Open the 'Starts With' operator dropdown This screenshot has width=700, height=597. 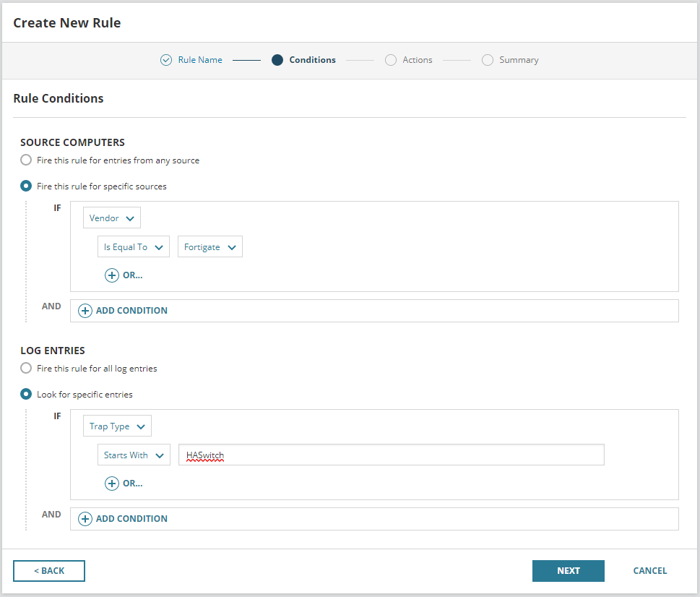click(134, 455)
